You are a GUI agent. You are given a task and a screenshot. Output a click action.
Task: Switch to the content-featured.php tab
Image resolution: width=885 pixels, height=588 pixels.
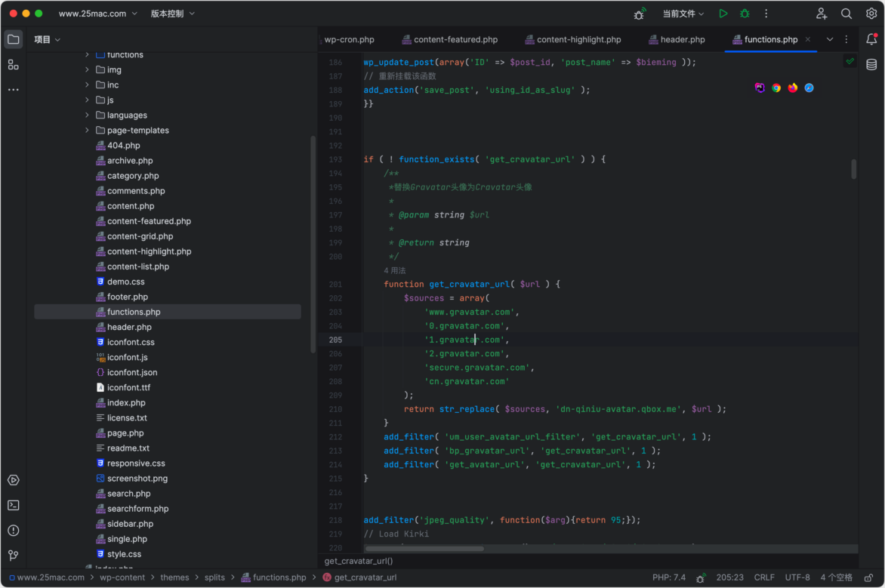(450, 39)
